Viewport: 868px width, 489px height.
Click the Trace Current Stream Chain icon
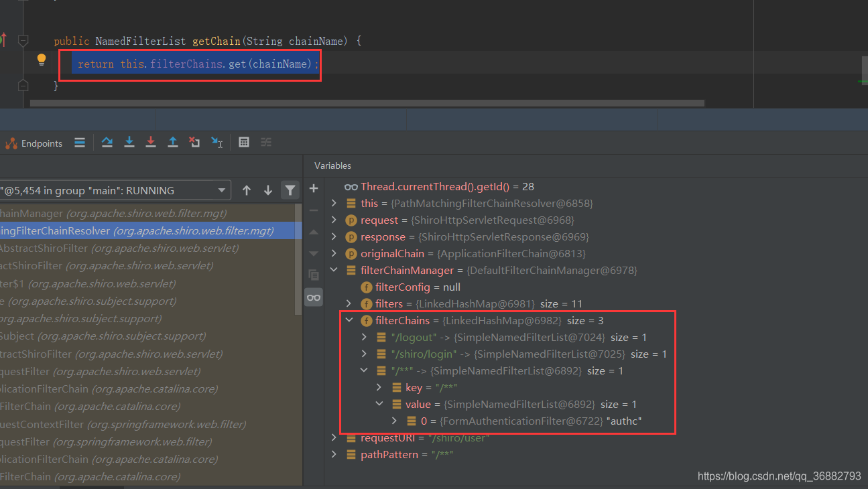click(266, 142)
